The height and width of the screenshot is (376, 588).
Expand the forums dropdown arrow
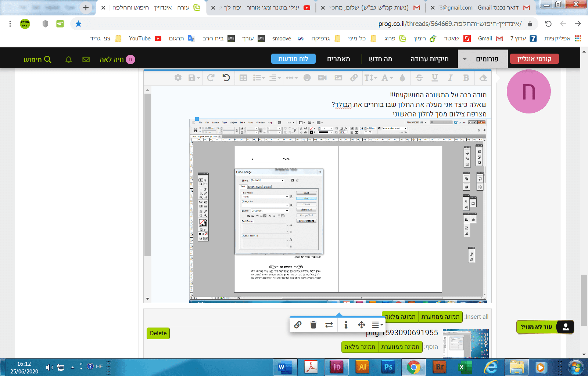[x=465, y=59]
